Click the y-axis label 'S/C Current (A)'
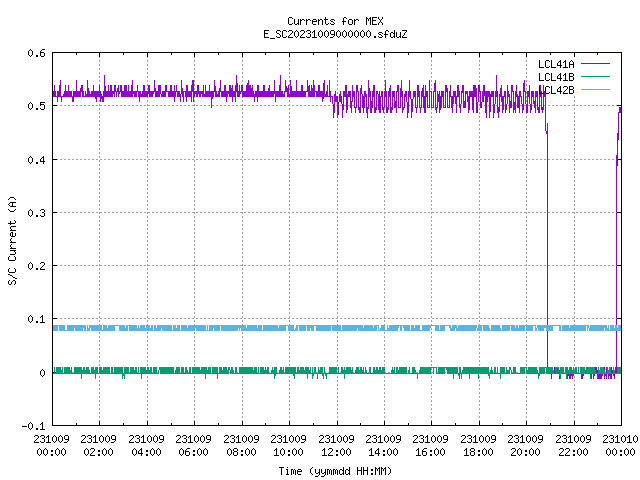 (x=12, y=241)
